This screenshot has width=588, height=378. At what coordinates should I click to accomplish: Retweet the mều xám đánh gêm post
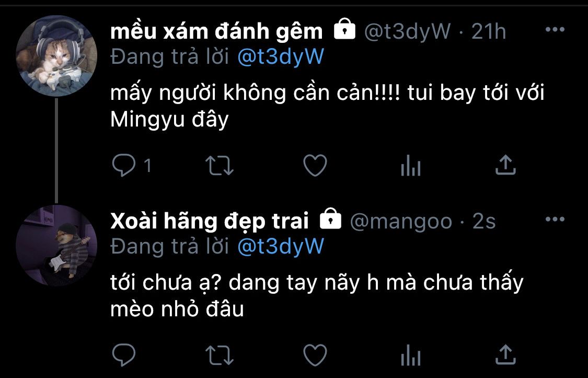tap(220, 166)
